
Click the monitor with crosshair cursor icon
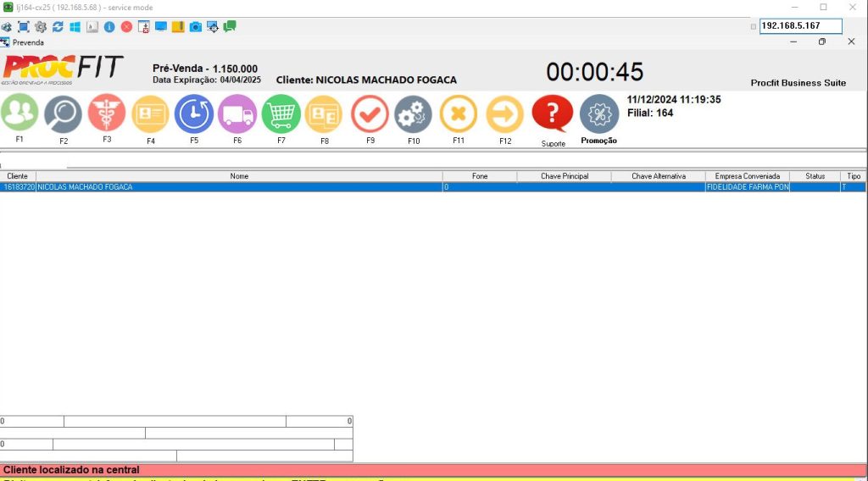[213, 26]
